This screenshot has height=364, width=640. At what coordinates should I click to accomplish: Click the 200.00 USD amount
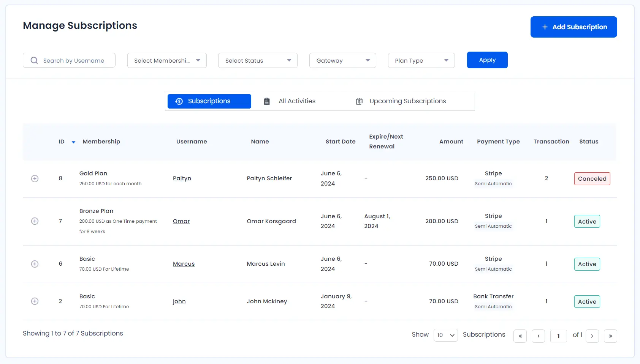[x=442, y=221]
